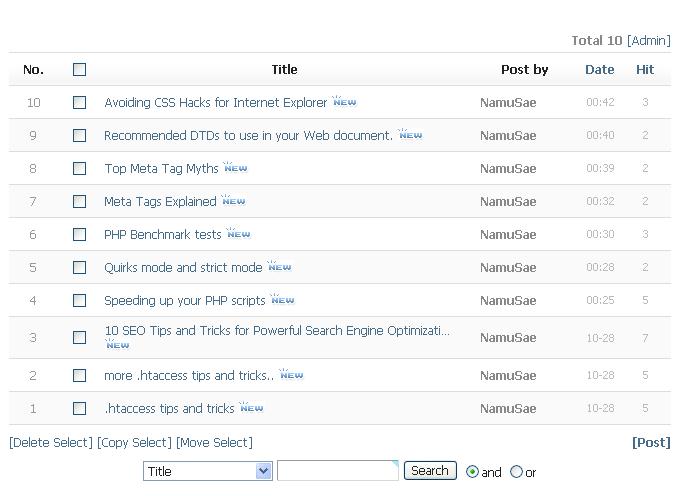The width and height of the screenshot is (681, 496).
Task: Choose the 'or' search radio option
Action: pyautogui.click(x=516, y=472)
